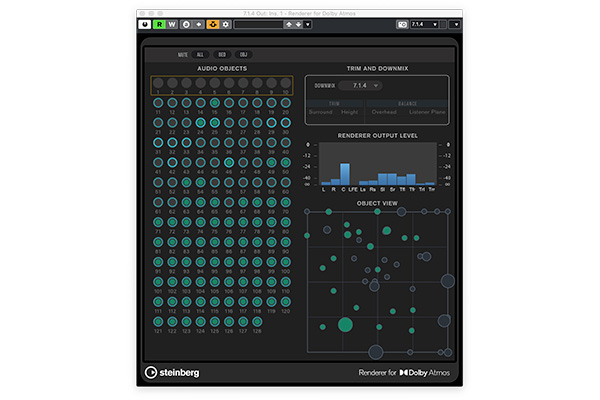Toggle audio object 25
600x400 pixels.
(x=215, y=122)
